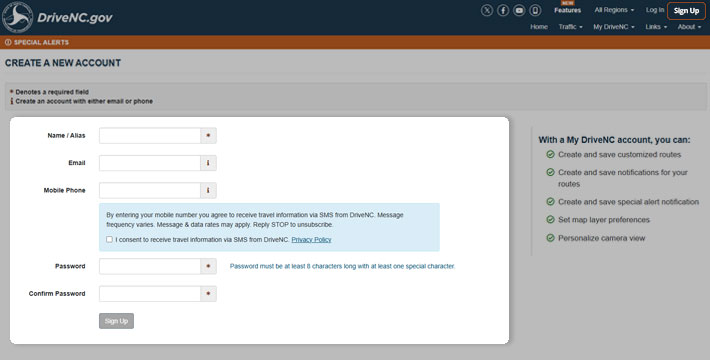Open the Facebook social icon
710x360 pixels.
[x=503, y=10]
